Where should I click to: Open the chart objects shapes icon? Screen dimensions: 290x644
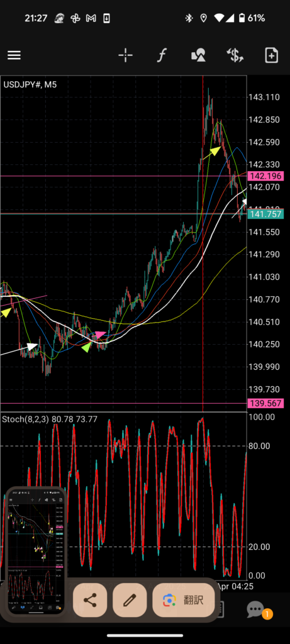click(x=198, y=55)
